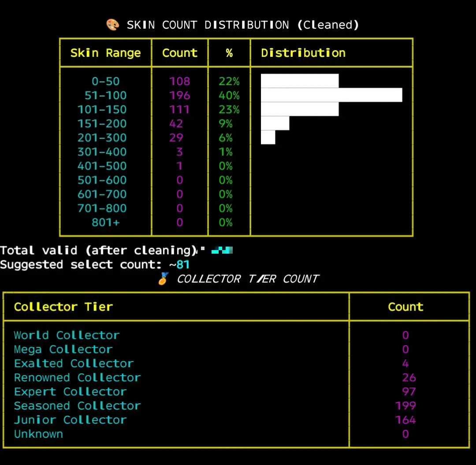Click the Exalted Collector count '4'
This screenshot has height=465, width=476.
click(405, 363)
